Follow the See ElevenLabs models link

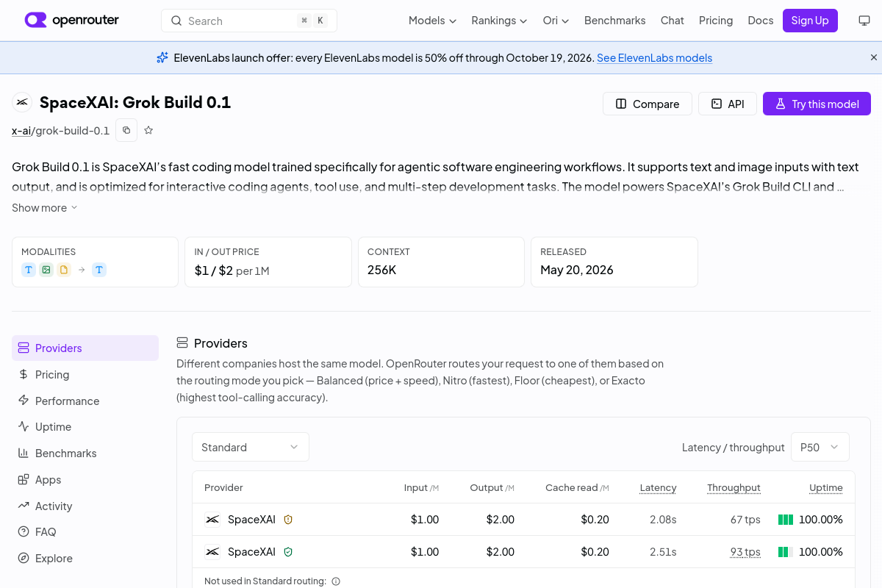(654, 58)
